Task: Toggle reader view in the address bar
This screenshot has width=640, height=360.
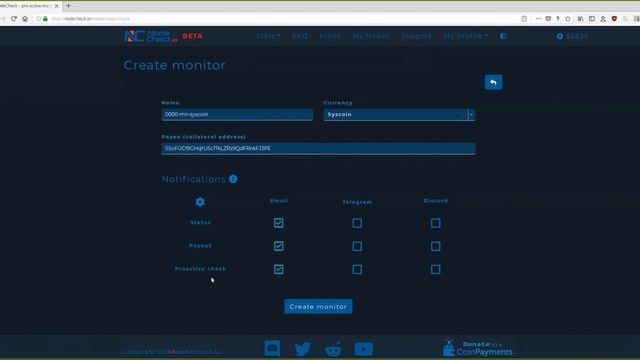Action: point(524,19)
